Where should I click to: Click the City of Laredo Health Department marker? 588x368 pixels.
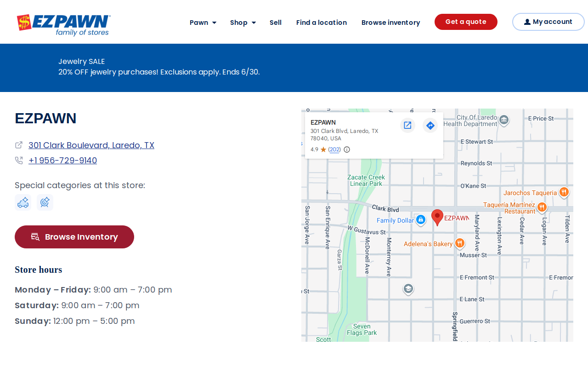coord(504,120)
